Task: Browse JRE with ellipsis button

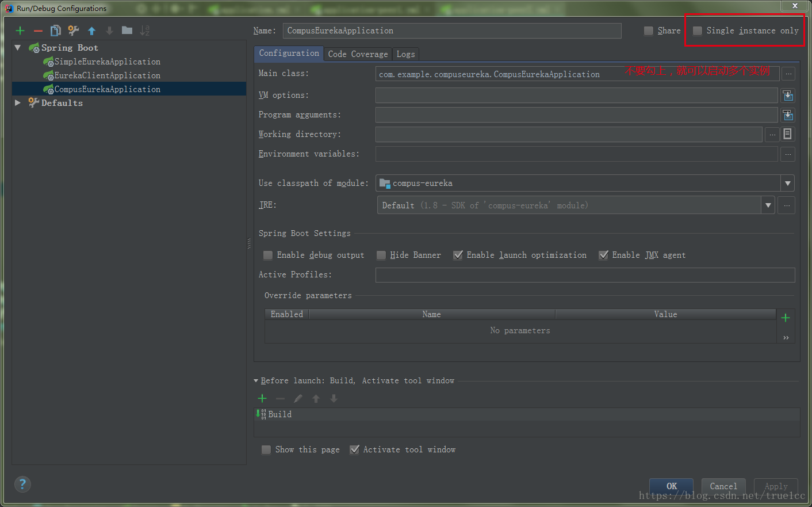Action: click(x=787, y=205)
